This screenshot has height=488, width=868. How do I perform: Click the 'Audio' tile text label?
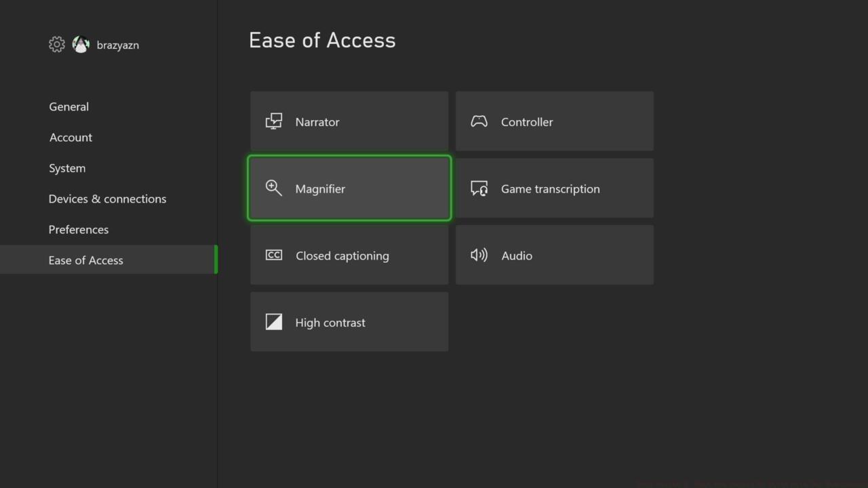(x=517, y=256)
